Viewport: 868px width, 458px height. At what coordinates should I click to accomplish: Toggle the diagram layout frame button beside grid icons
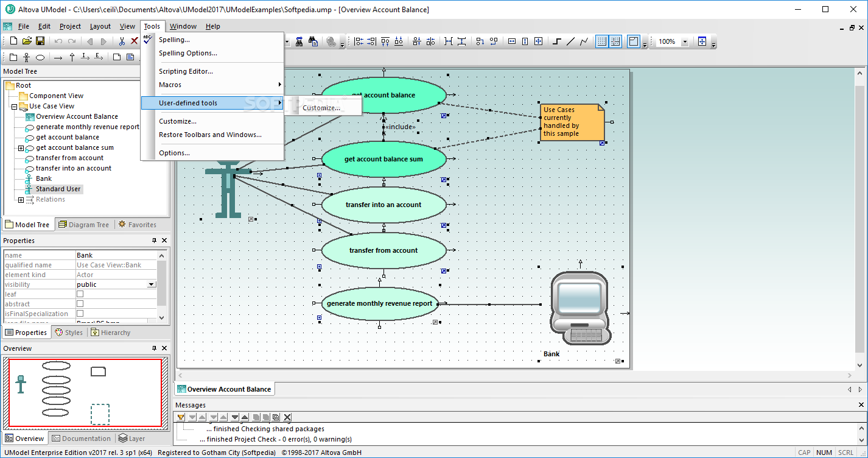click(x=634, y=41)
